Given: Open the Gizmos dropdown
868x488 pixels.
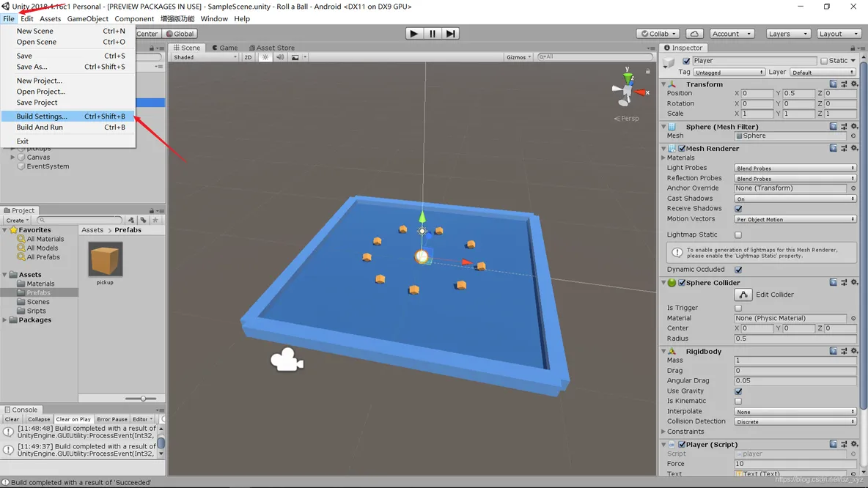Looking at the screenshot, I should point(519,57).
